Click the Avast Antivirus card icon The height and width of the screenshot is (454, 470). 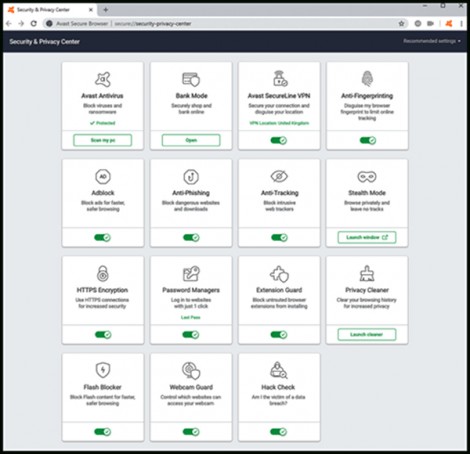pos(103,79)
